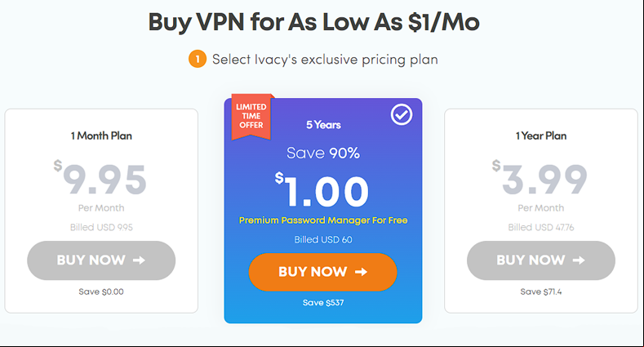Image resolution: width=644 pixels, height=347 pixels.
Task: Select the 5 Years plan card
Action: click(x=323, y=211)
